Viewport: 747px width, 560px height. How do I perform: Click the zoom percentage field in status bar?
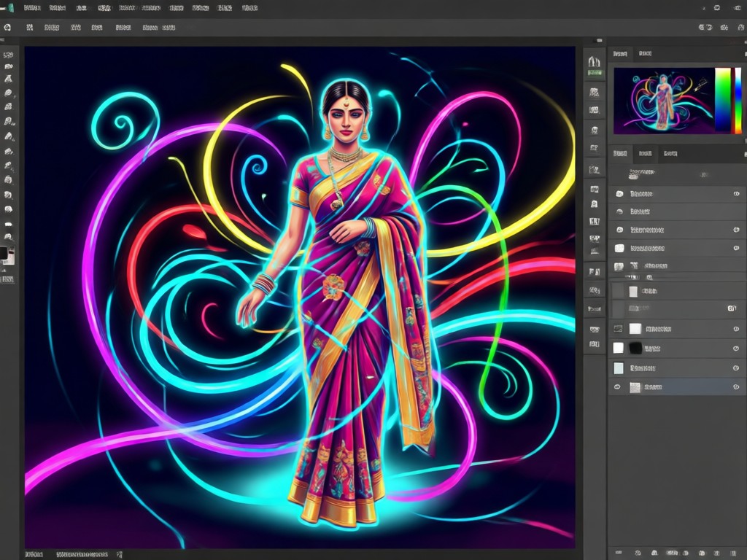pos(34,555)
